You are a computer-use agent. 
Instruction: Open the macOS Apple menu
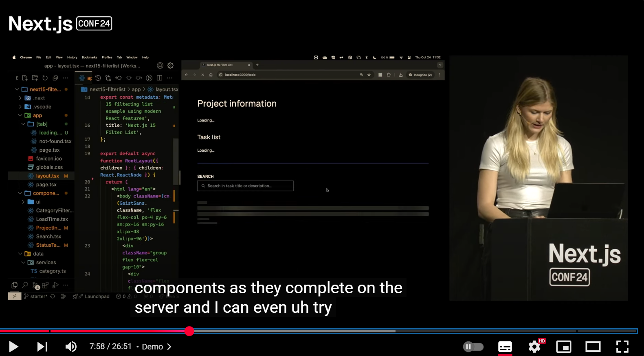click(14, 57)
